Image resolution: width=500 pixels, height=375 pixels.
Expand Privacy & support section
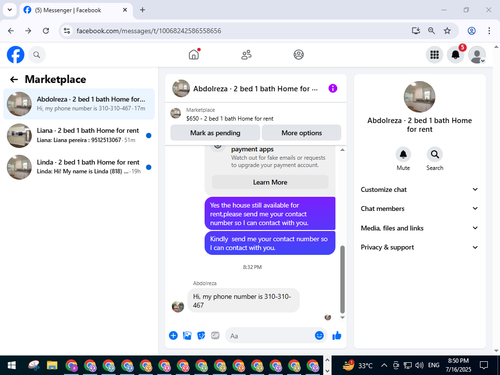(419, 247)
